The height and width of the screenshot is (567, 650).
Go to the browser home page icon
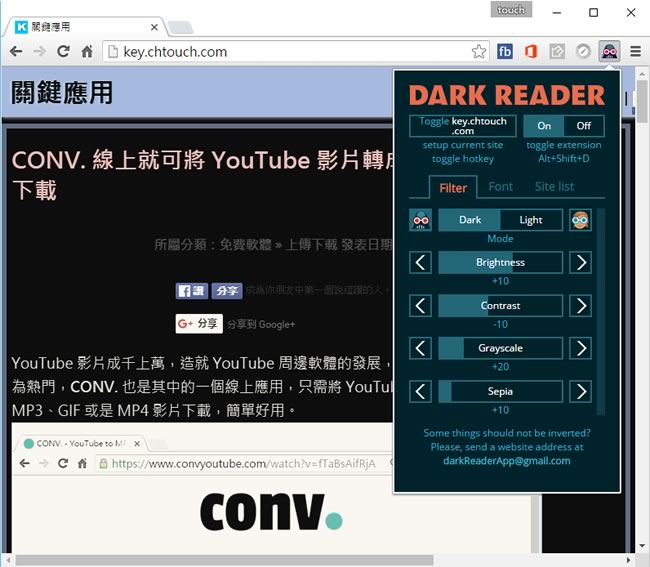pos(87,51)
